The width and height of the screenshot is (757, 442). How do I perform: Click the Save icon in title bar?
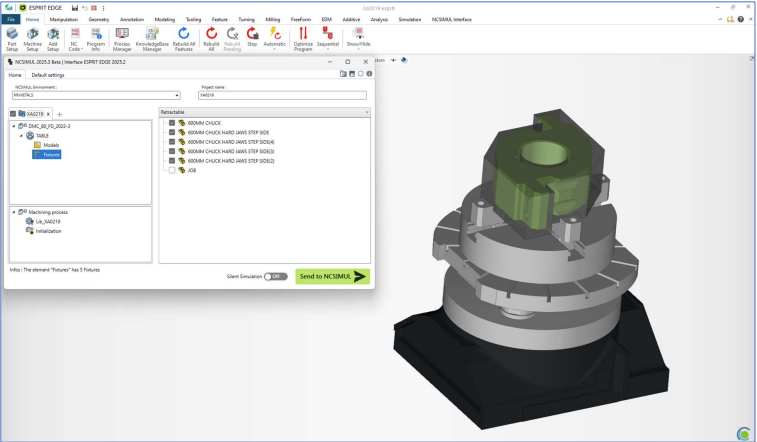point(75,8)
